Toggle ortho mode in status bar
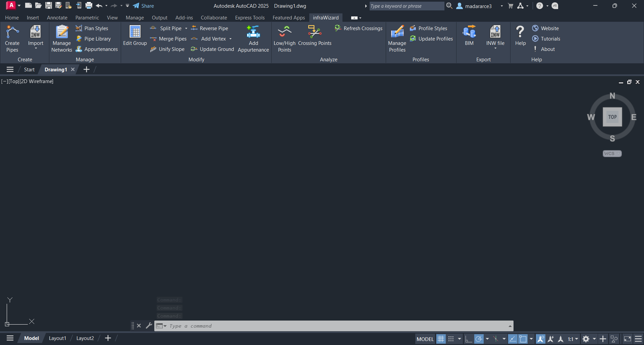644x345 pixels. point(468,339)
